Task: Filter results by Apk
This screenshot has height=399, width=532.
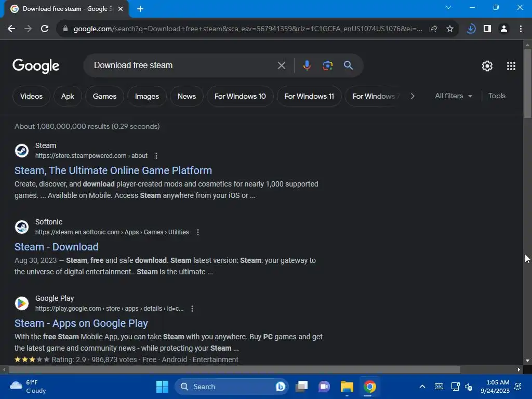Action: tap(68, 96)
